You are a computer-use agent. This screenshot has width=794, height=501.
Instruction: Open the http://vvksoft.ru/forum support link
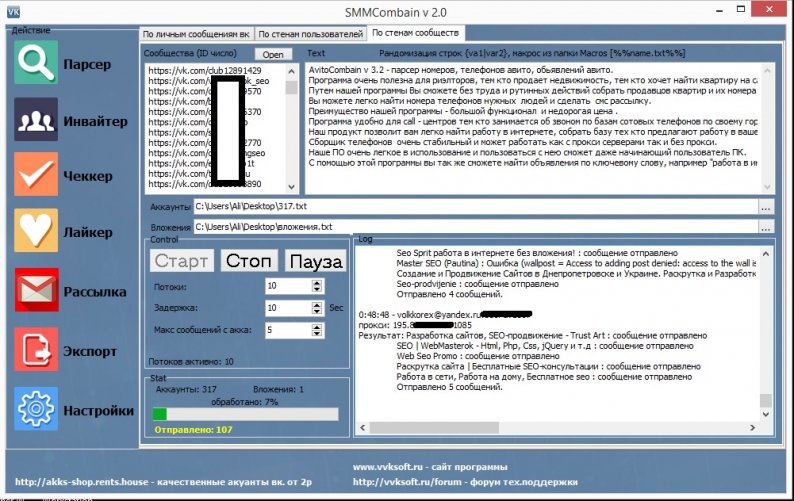point(465,482)
